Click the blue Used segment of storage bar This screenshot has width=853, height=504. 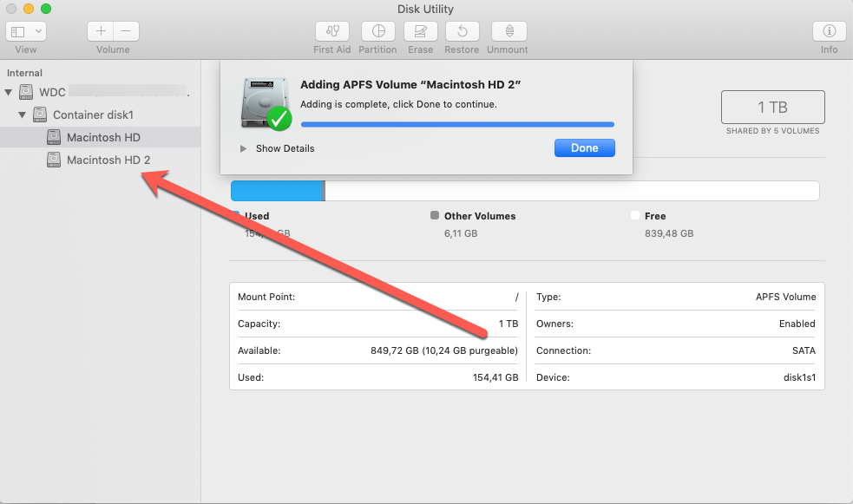[x=276, y=190]
